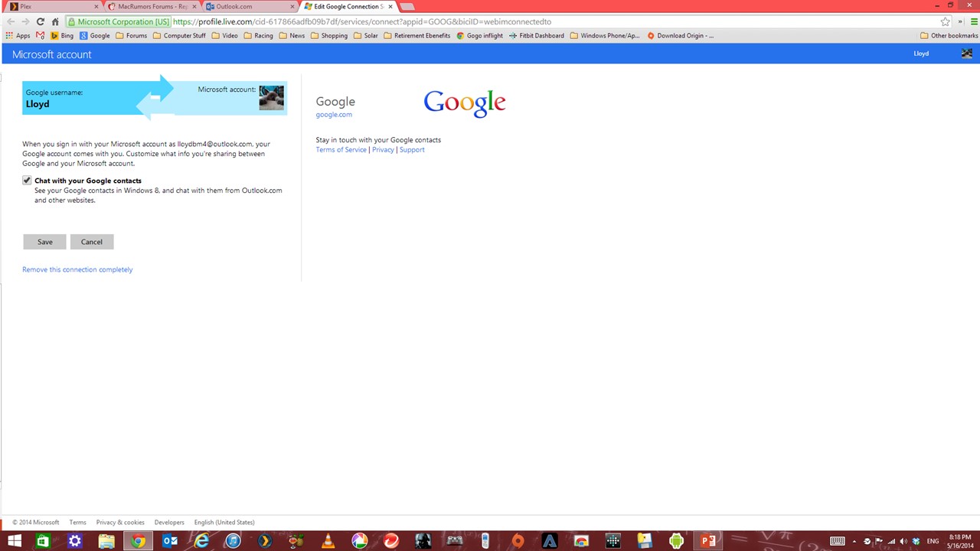Open the Terms of Service link

tap(341, 150)
